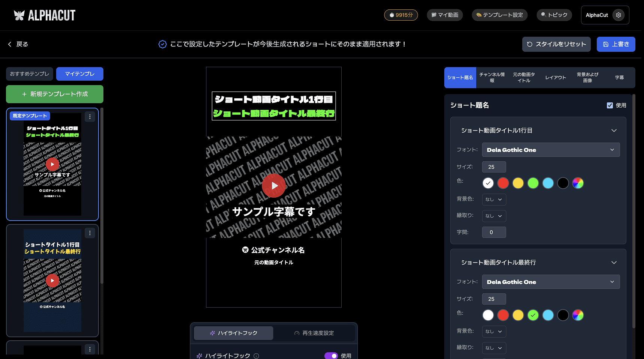Open マイ動画 from the top bar
The image size is (644, 359).
[x=445, y=15]
